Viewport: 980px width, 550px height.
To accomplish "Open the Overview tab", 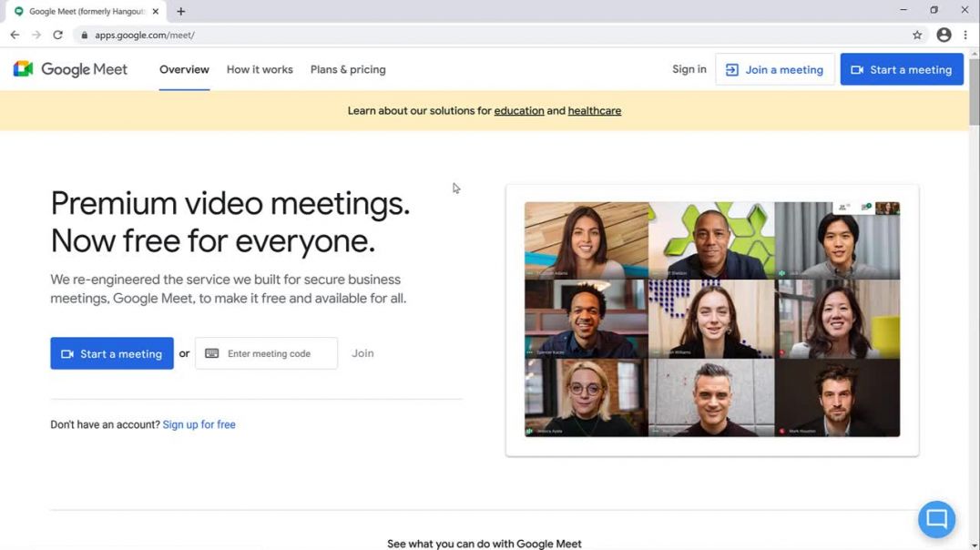I will point(184,69).
